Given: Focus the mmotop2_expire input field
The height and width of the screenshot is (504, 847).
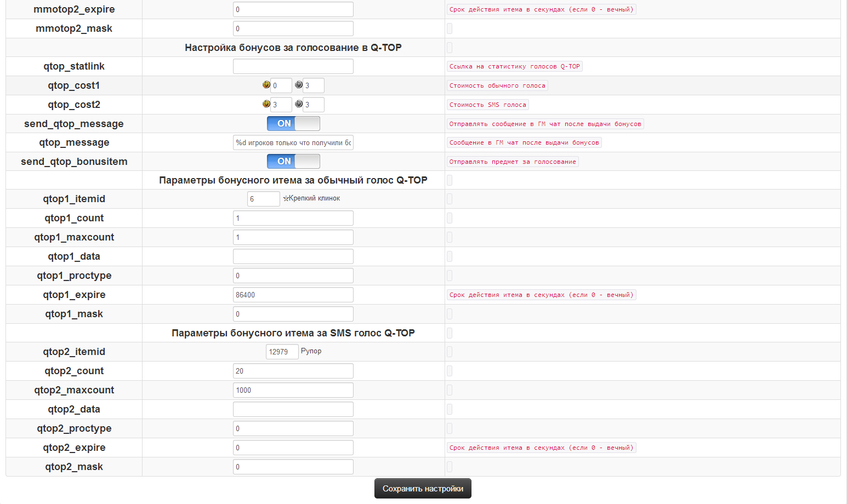Looking at the screenshot, I should tap(293, 9).
